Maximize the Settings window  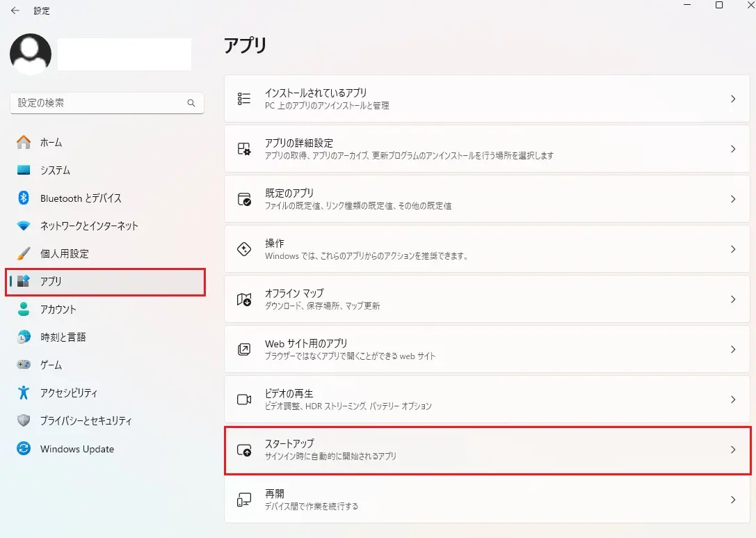click(719, 5)
